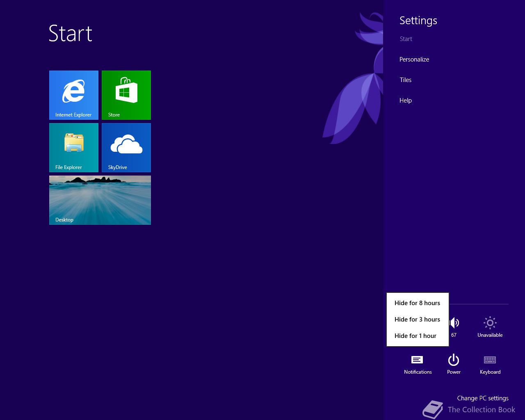Click the Settings pane title
Image resolution: width=525 pixels, height=420 pixels.
tap(418, 21)
